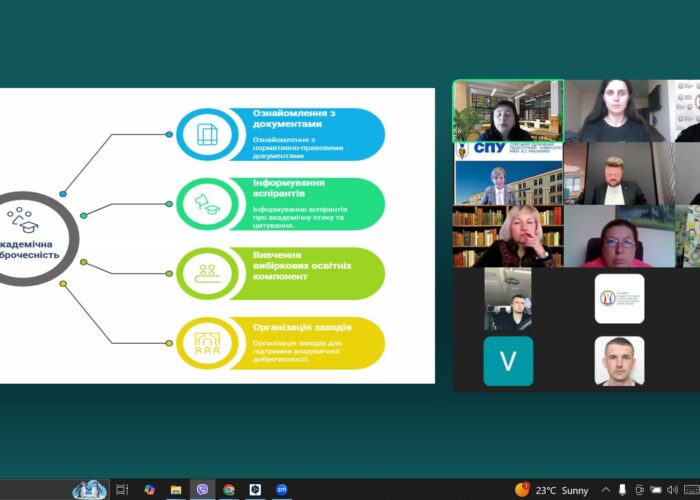Open the volume speaker control

[x=672, y=489]
